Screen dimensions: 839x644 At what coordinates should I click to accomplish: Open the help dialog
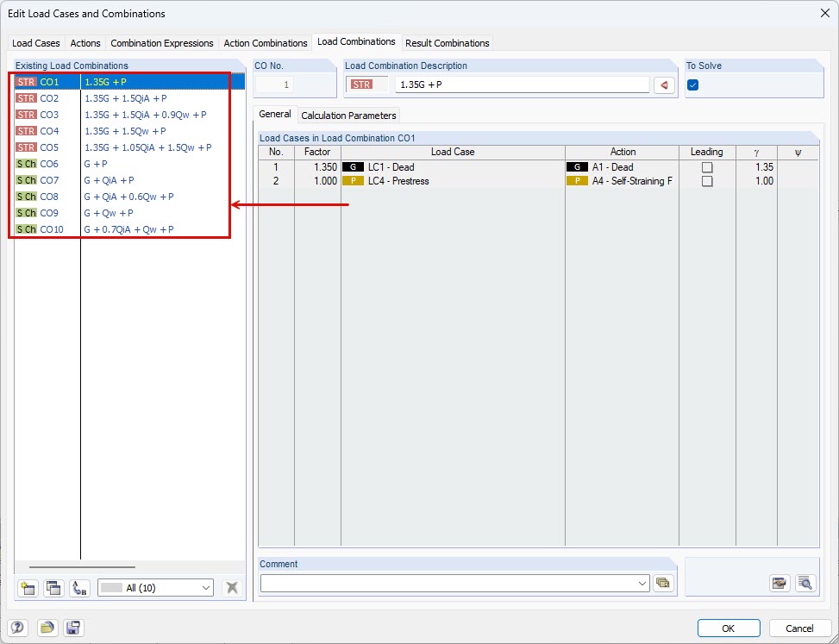tap(17, 628)
